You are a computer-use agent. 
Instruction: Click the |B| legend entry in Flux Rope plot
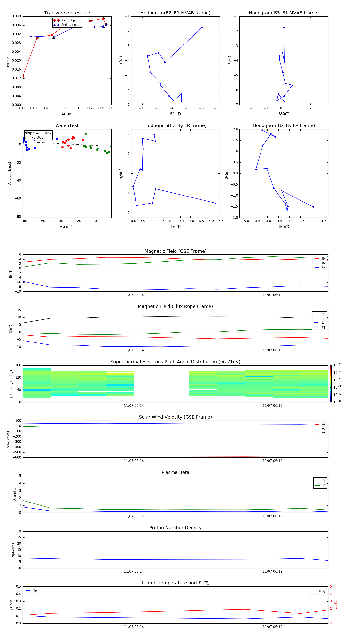[x=320, y=327]
